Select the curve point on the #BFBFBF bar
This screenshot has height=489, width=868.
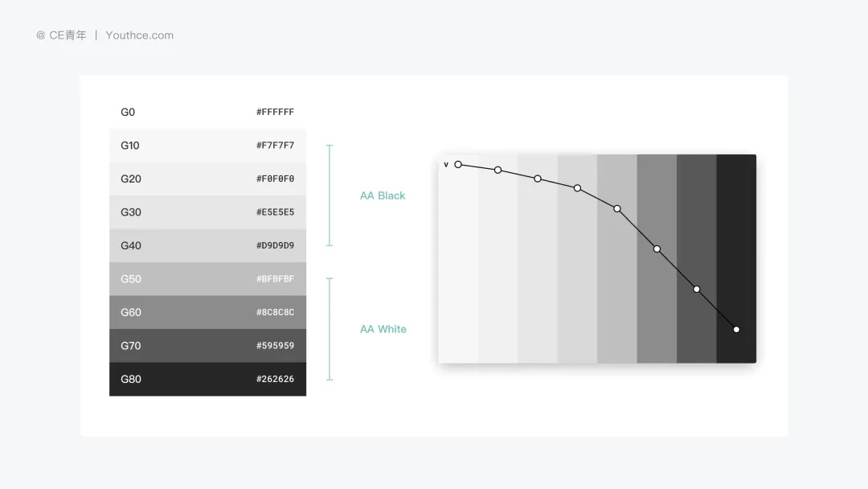(617, 209)
